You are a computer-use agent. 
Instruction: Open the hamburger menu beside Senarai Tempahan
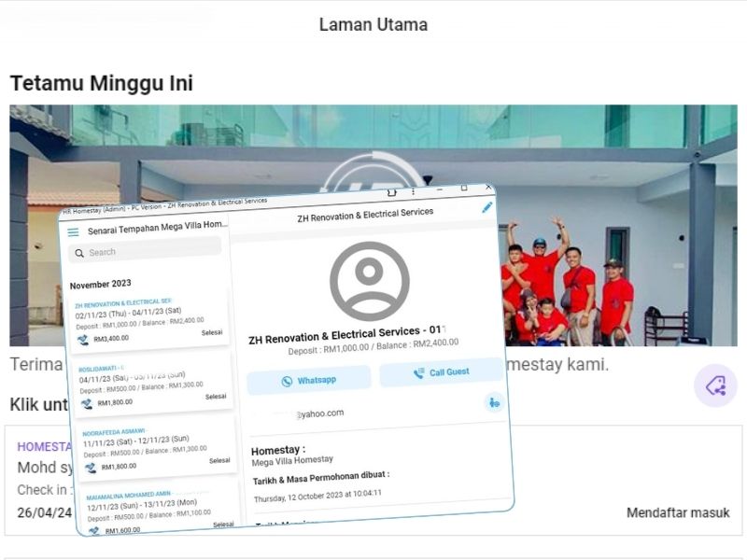[x=73, y=232]
